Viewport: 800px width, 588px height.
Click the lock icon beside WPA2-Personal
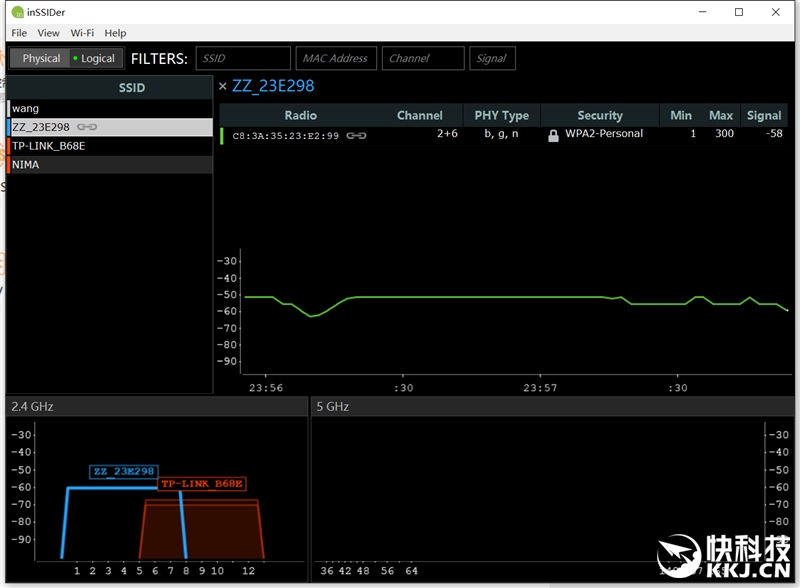553,135
